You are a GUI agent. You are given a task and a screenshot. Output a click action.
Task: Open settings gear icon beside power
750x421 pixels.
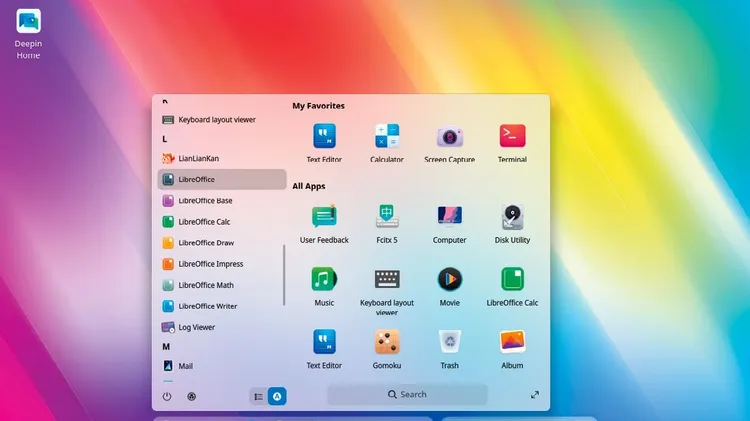click(x=191, y=396)
